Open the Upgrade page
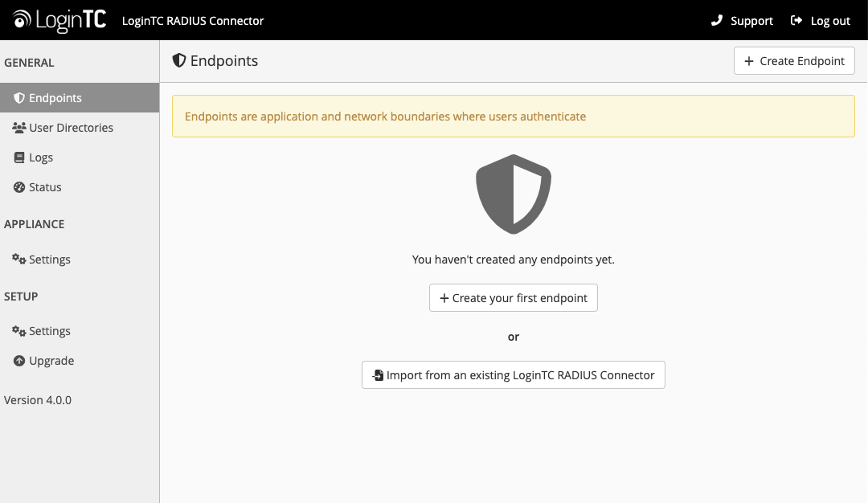The image size is (868, 503). pyautogui.click(x=80, y=361)
